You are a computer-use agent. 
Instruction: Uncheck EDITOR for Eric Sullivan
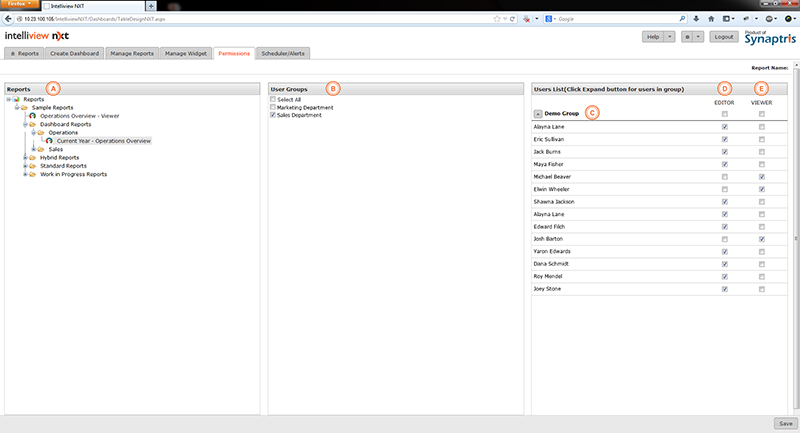coord(724,139)
